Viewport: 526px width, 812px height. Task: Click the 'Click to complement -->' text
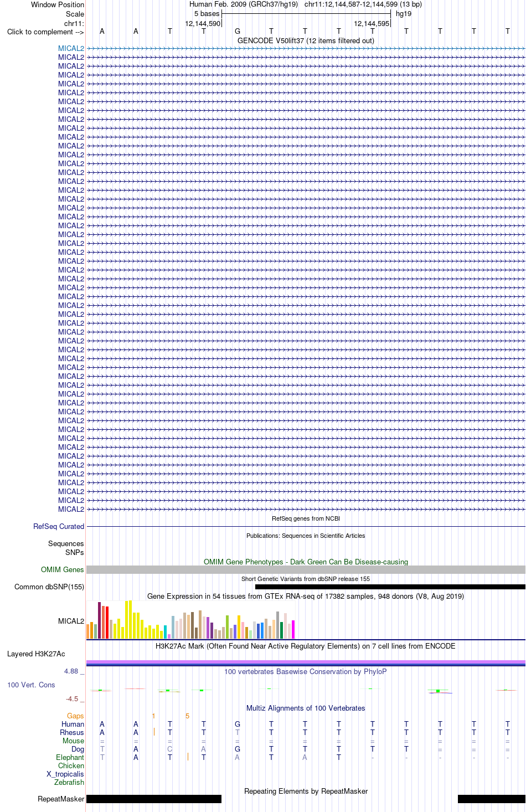coord(45,32)
